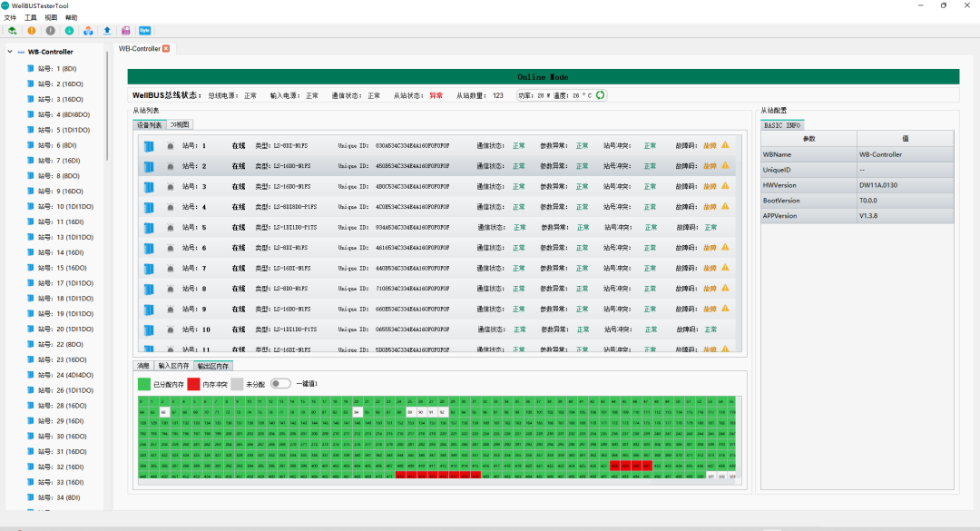This screenshot has width=980, height=531.
Task: Click the 值 column header
Action: click(905, 138)
